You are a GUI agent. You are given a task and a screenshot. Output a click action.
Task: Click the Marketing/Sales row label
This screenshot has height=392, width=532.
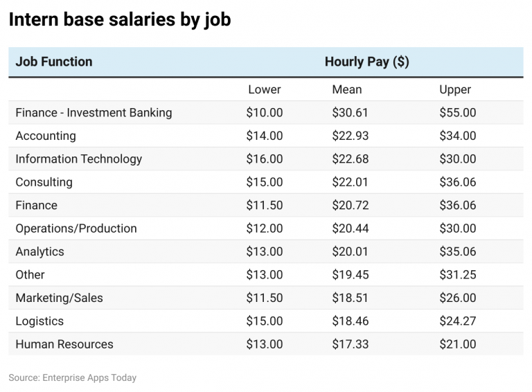(x=59, y=298)
